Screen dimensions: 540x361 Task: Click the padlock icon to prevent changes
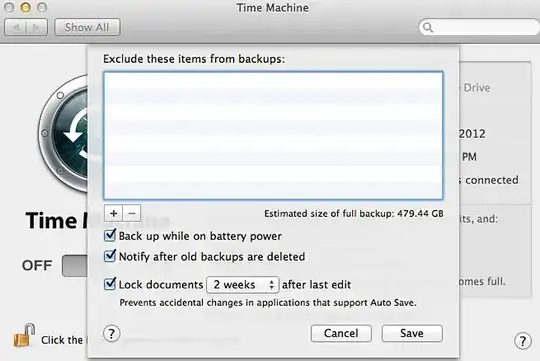tap(24, 336)
